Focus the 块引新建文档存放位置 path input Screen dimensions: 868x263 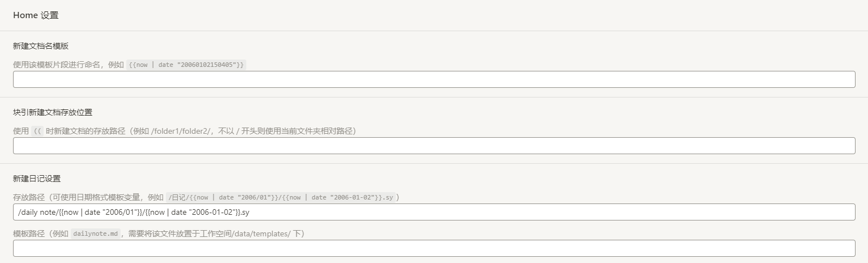click(434, 146)
